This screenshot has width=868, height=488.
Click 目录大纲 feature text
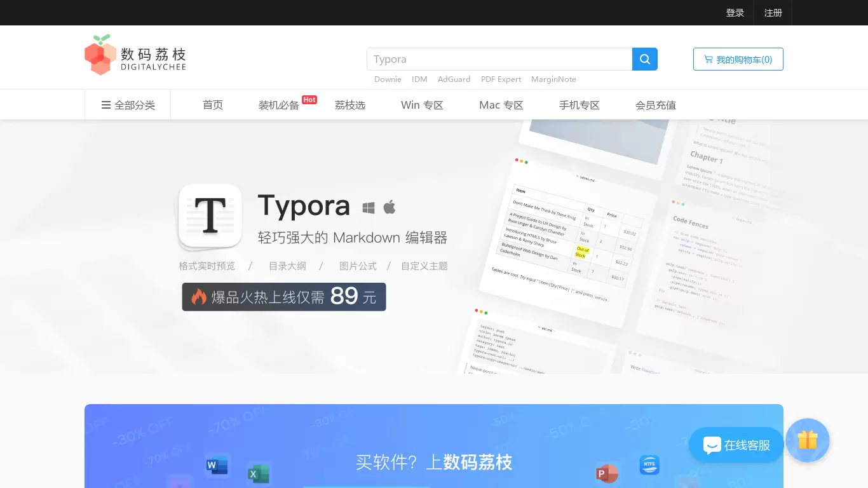(x=287, y=266)
